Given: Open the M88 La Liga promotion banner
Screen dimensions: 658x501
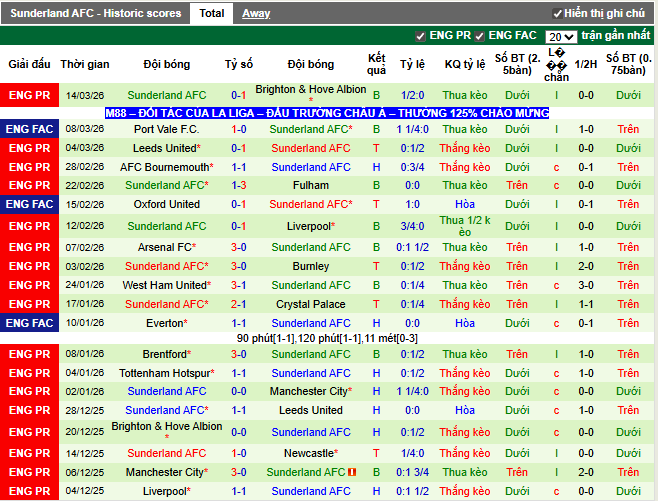Looking at the screenshot, I should click(328, 113).
